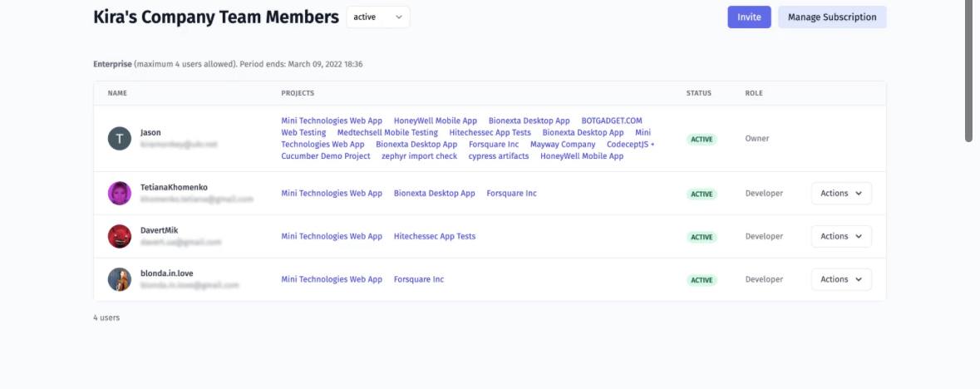The height and width of the screenshot is (389, 980).
Task: Open BOTGADGET.COM project link
Action: [612, 121]
